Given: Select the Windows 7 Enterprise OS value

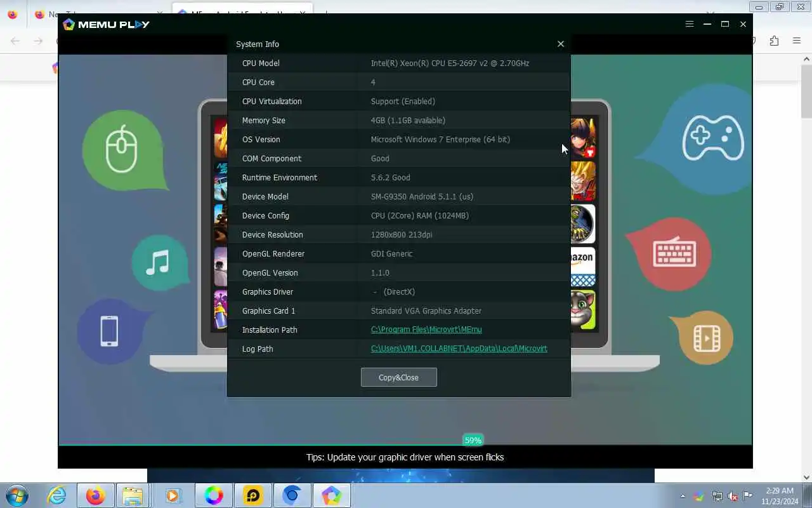Looking at the screenshot, I should tap(440, 139).
